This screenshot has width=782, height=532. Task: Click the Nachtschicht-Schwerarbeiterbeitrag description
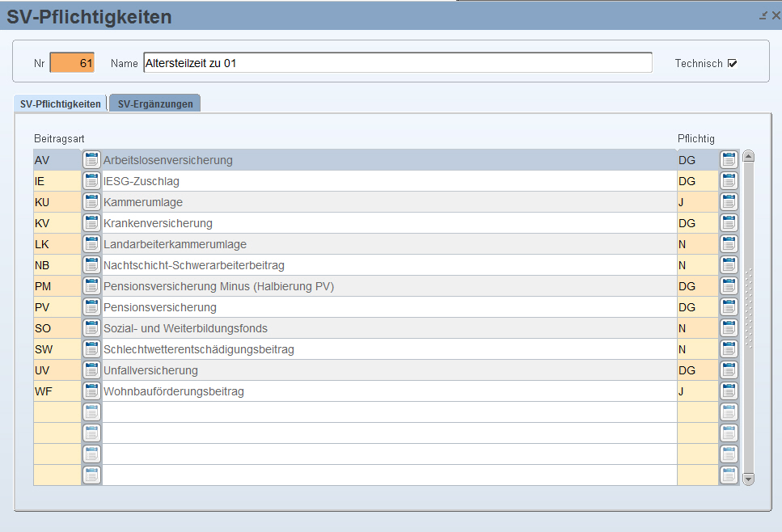pos(194,264)
